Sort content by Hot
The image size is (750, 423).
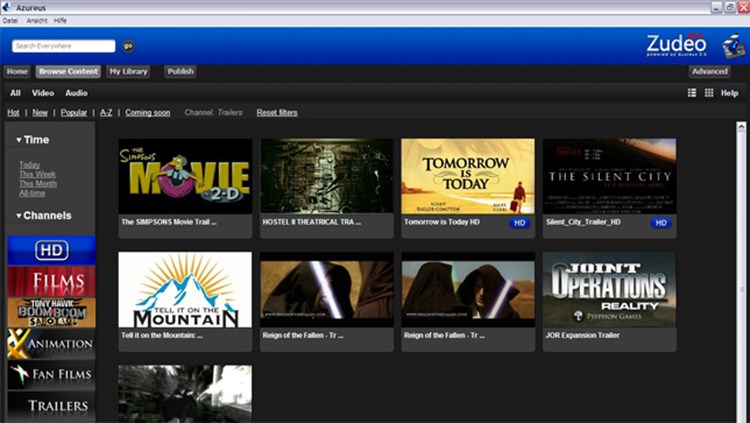[x=13, y=112]
